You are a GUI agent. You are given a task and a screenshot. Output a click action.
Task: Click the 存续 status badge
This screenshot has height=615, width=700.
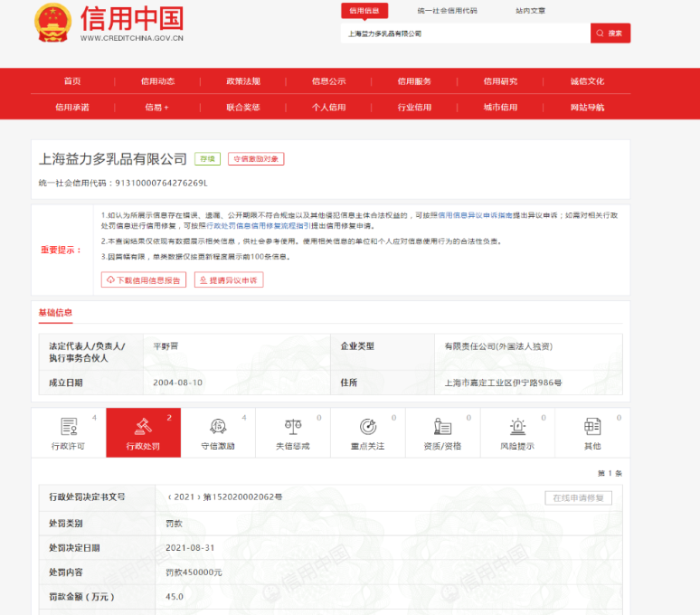click(x=208, y=159)
